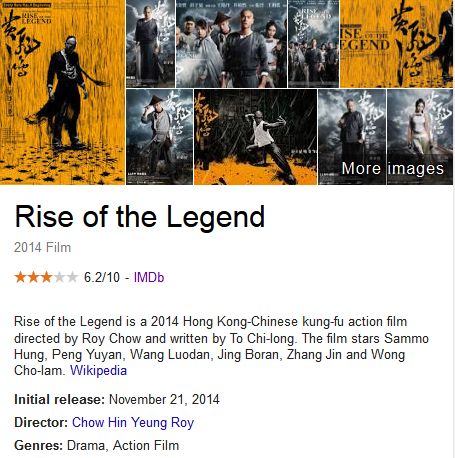View the woman in white dress poster
Screen dimensions: 455x458
[421, 137]
